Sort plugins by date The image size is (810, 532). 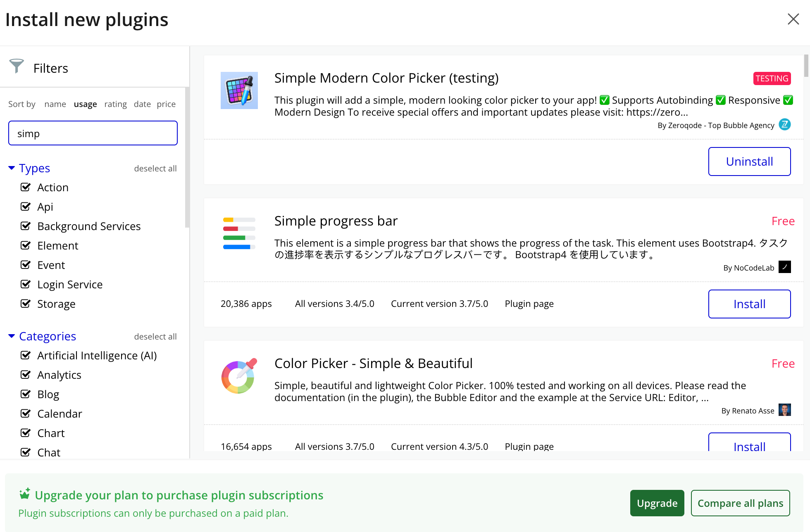[x=142, y=104]
